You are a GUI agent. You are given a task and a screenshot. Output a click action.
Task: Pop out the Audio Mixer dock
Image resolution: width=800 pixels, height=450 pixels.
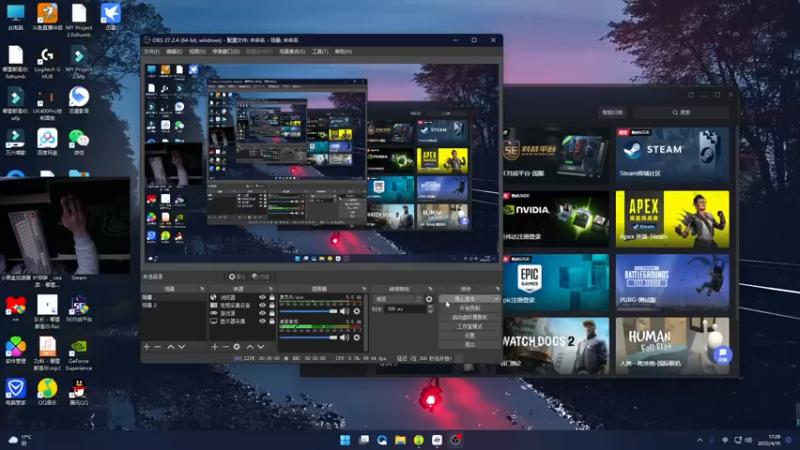[364, 289]
